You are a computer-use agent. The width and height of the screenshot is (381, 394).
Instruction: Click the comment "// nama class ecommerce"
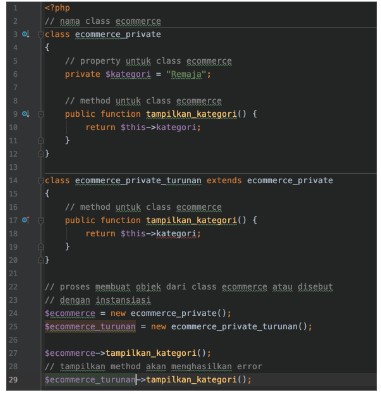tap(103, 21)
